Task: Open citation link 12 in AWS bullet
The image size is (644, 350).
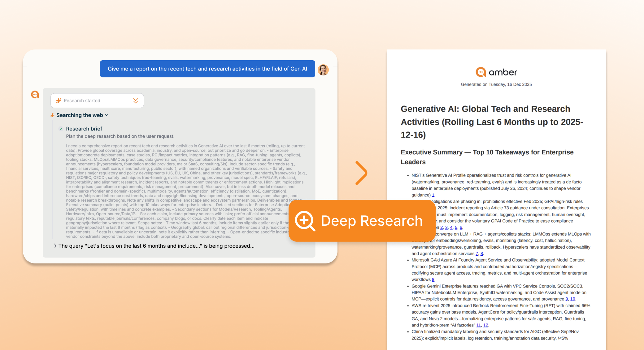Action: (x=485, y=325)
